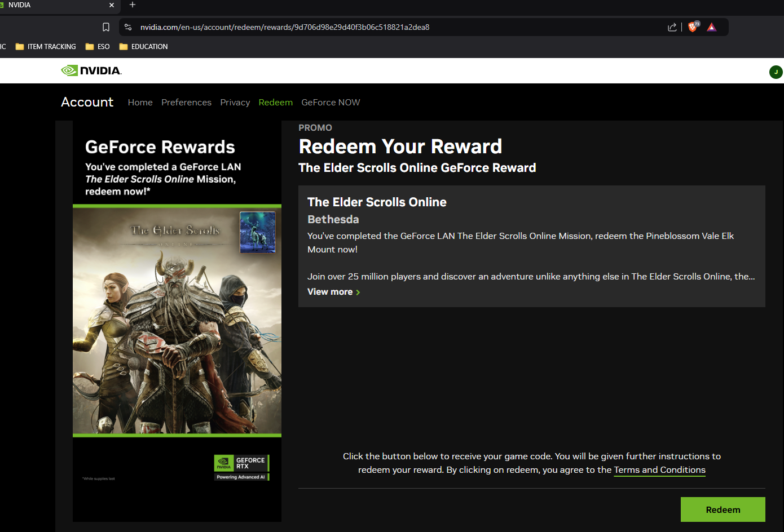This screenshot has height=532, width=784.
Task: Open ITEM TRACKING bookmarks folder
Action: (x=46, y=47)
